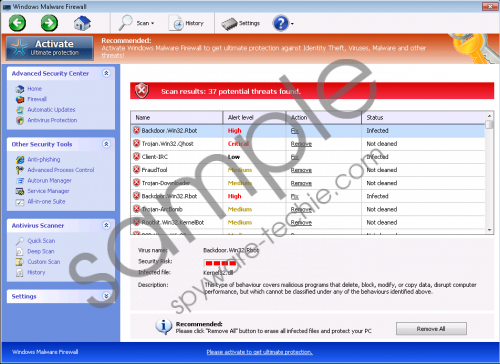
Task: Click the Home icon in Security Center
Action: click(x=20, y=89)
